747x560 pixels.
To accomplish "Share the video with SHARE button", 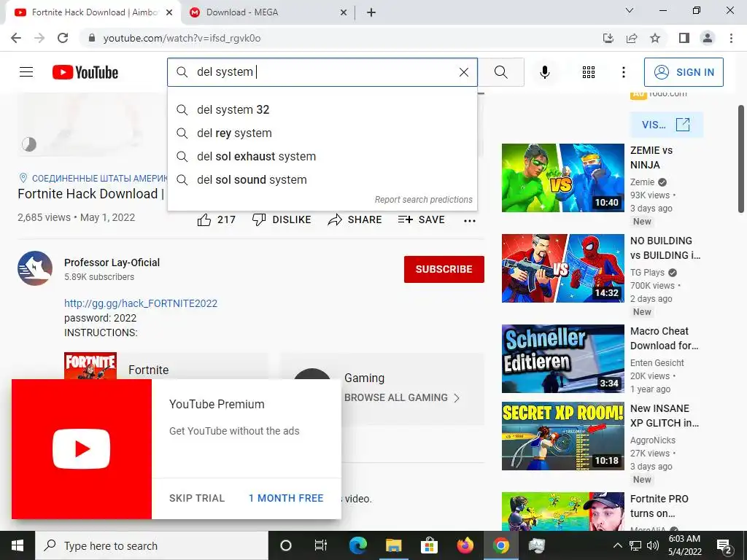I will coord(355,219).
